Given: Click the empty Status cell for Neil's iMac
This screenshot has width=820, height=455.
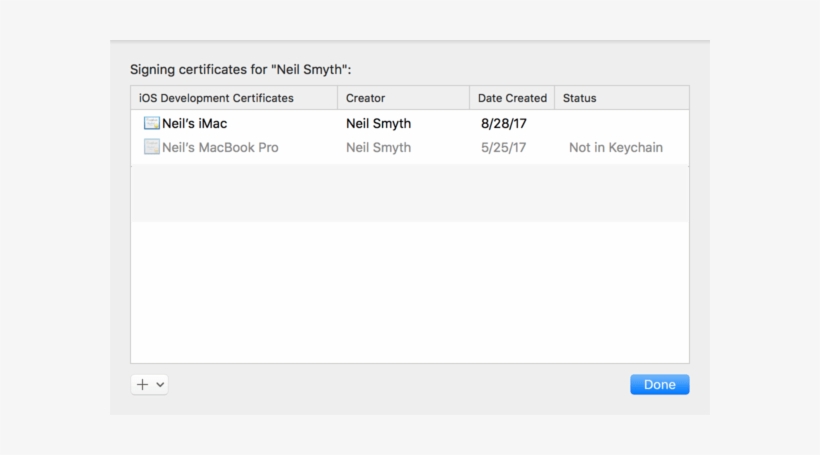Looking at the screenshot, I should click(x=620, y=124).
